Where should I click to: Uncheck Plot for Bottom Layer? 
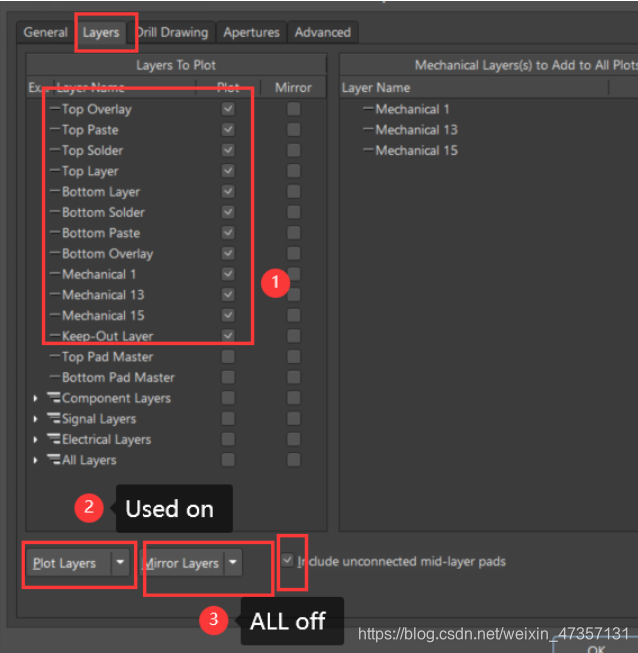pyautogui.click(x=228, y=192)
